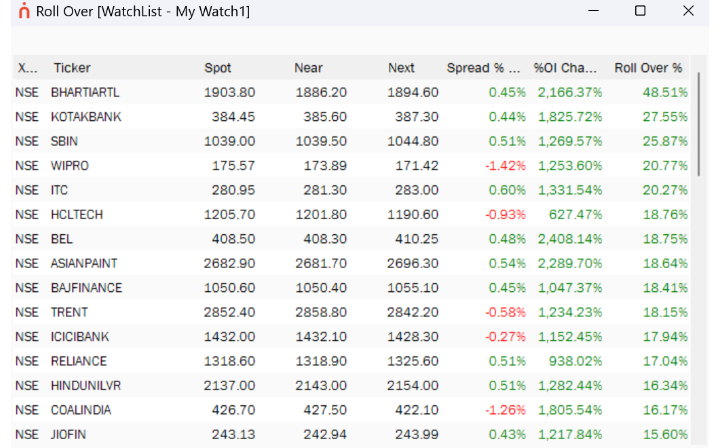Select the WIPRO ticker row
Viewport: 720px width, 448px height.
pyautogui.click(x=351, y=165)
